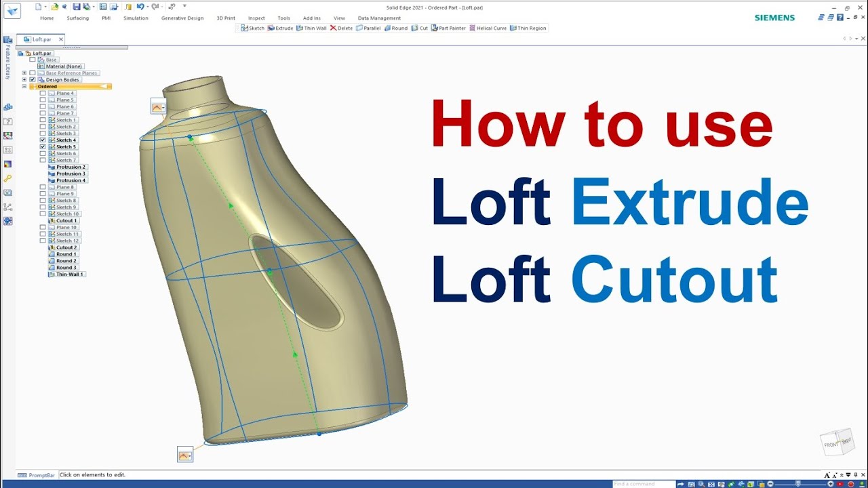The height and width of the screenshot is (488, 868).
Task: Collapse the Ordered node
Action: [24, 86]
